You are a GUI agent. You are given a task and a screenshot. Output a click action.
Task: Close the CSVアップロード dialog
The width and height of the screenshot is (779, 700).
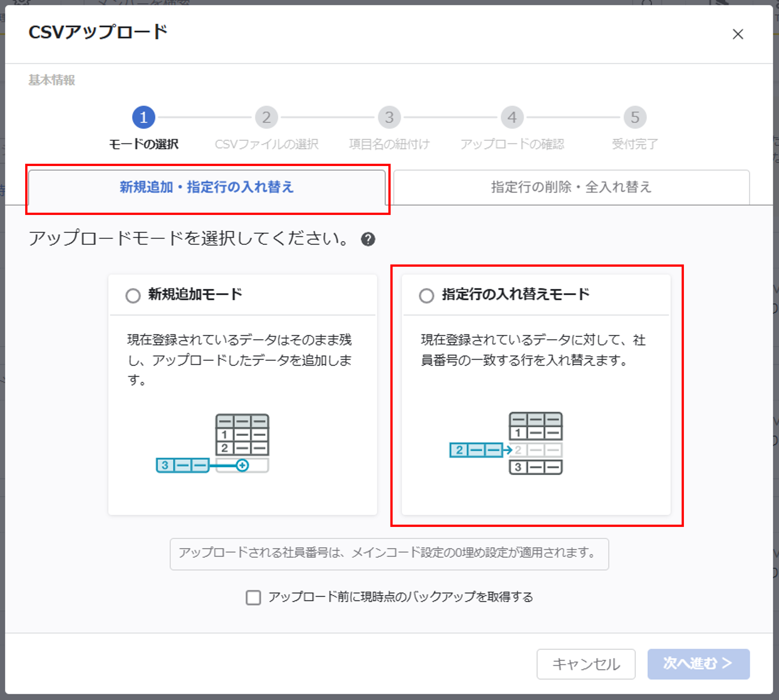pos(737,35)
